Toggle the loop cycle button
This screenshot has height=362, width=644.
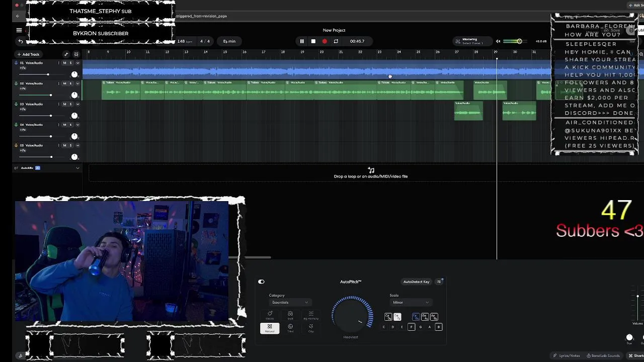tap(336, 41)
